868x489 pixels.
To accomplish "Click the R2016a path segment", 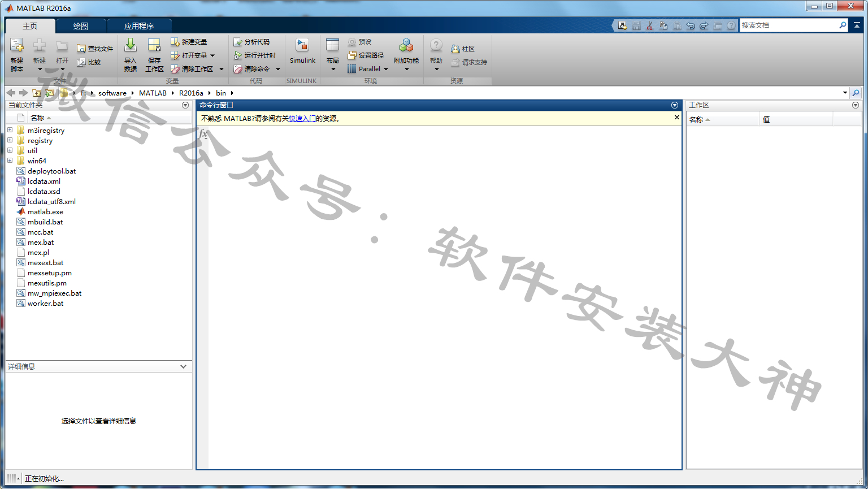I will coord(191,93).
